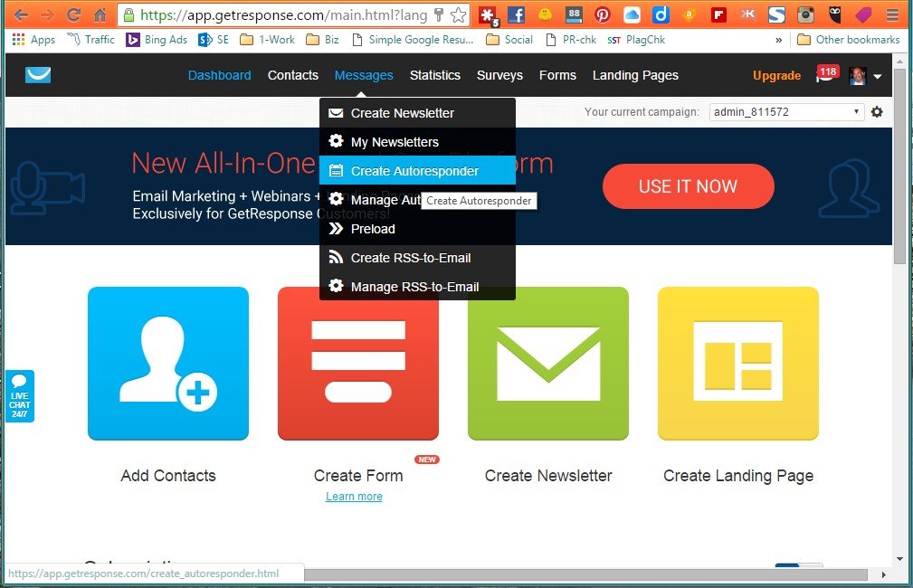Select Create Newsletter from Messages menu
Viewport: 913px width, 588px height.
point(417,113)
